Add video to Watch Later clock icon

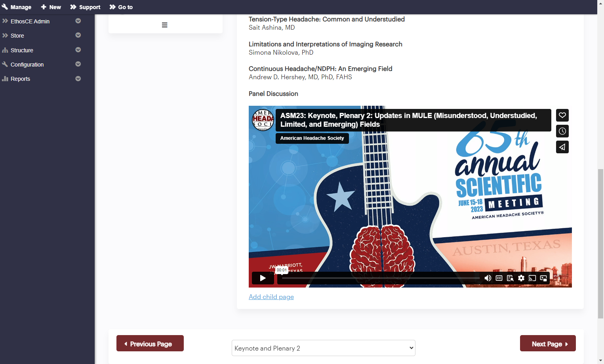pos(562,131)
